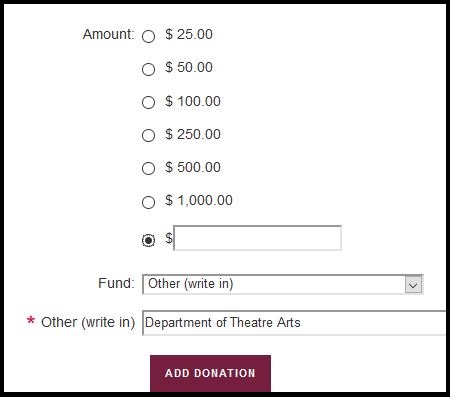
Task: Choose the $500.00 radio option
Action: point(148,168)
